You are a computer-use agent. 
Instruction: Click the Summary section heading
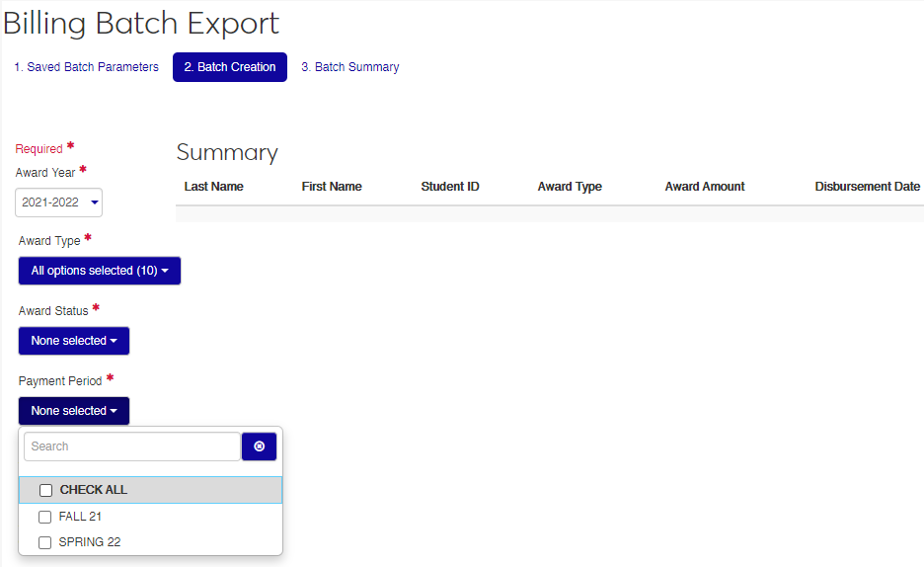tap(227, 152)
